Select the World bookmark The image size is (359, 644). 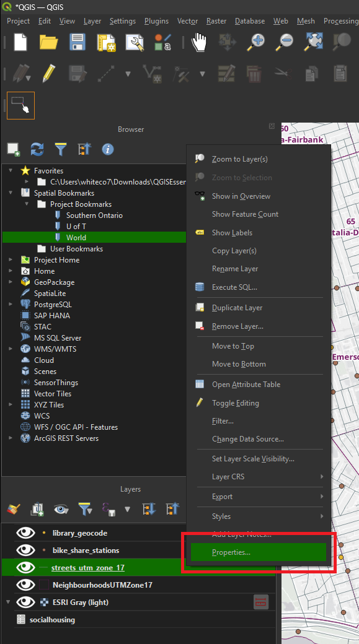coord(76,237)
